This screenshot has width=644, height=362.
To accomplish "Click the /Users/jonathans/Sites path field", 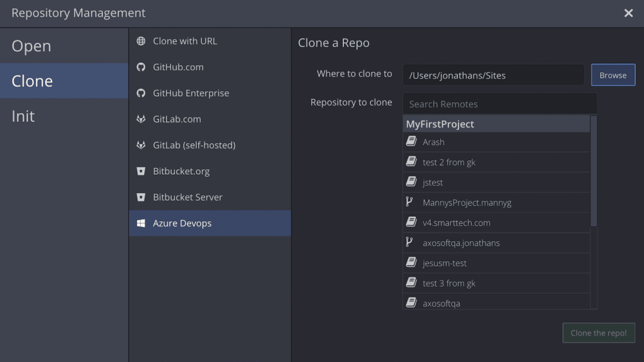I will (493, 75).
